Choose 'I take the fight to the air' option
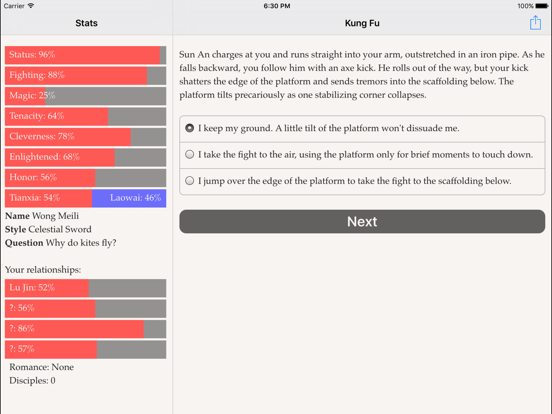Viewport: 552px width, 414px height. (362, 155)
